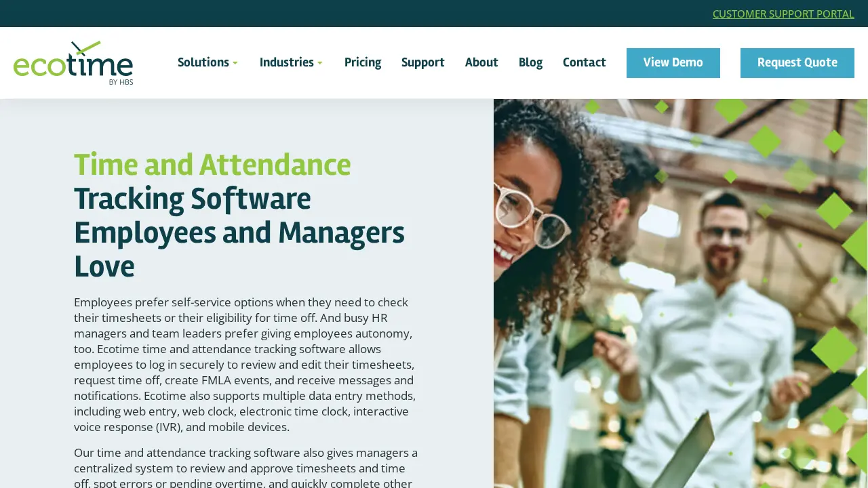Expand the Industries dropdown menu
Screen dimensions: 868x488
click(x=292, y=63)
